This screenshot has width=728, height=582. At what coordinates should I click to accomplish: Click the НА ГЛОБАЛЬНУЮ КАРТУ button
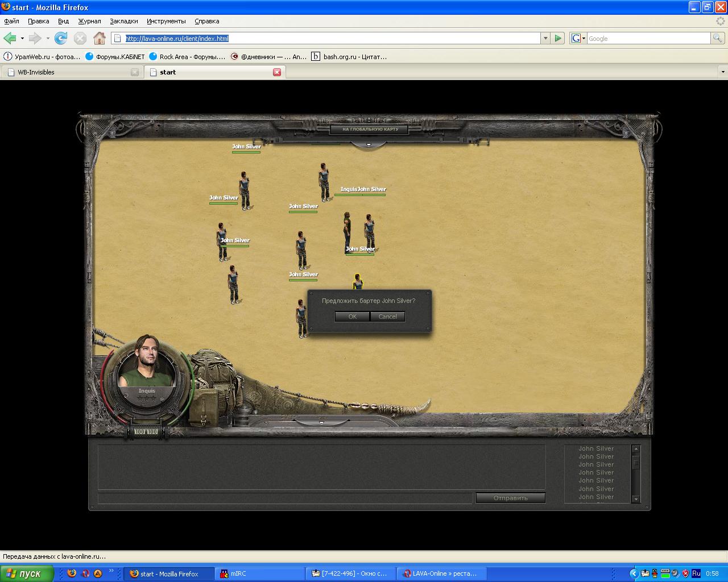point(370,129)
